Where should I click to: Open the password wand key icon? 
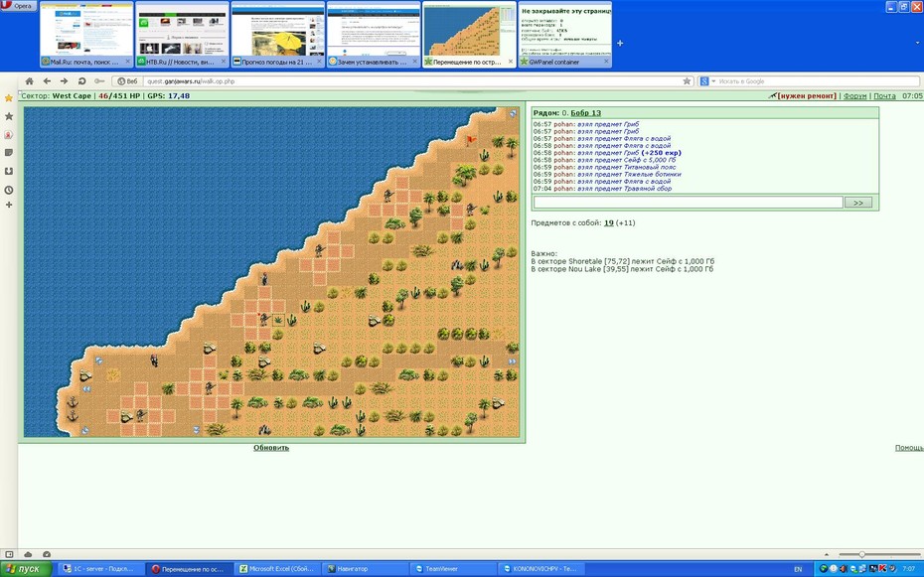click(99, 81)
